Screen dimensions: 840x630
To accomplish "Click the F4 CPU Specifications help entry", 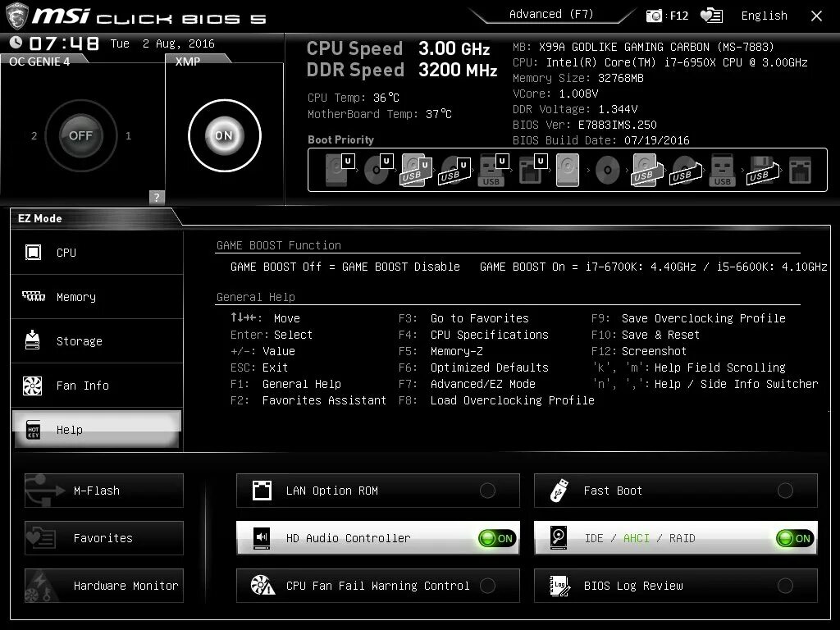I will click(x=473, y=335).
